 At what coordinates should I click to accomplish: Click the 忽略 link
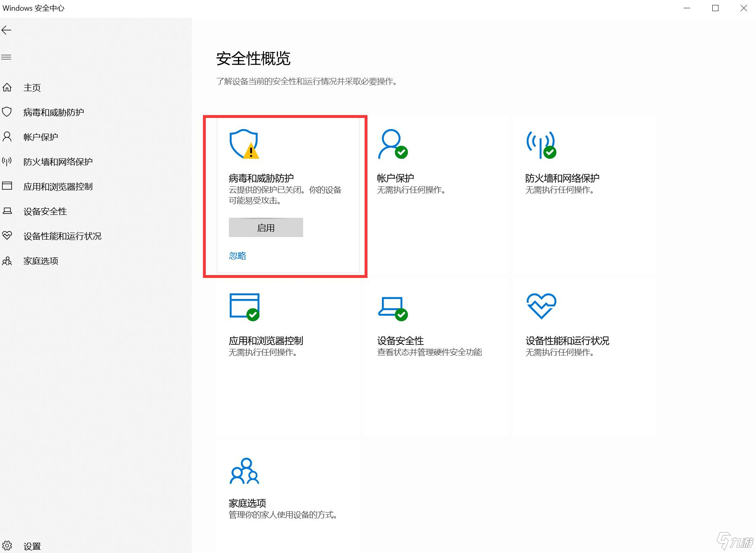pyautogui.click(x=238, y=256)
